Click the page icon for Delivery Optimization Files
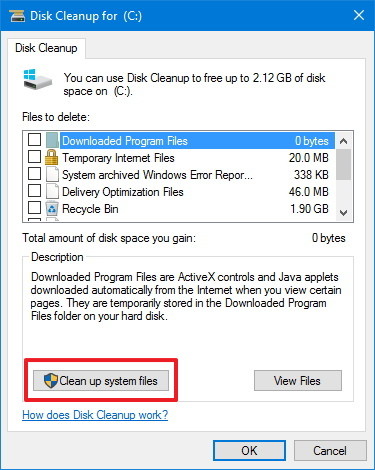Viewport: 375px width, 470px height. [52, 192]
